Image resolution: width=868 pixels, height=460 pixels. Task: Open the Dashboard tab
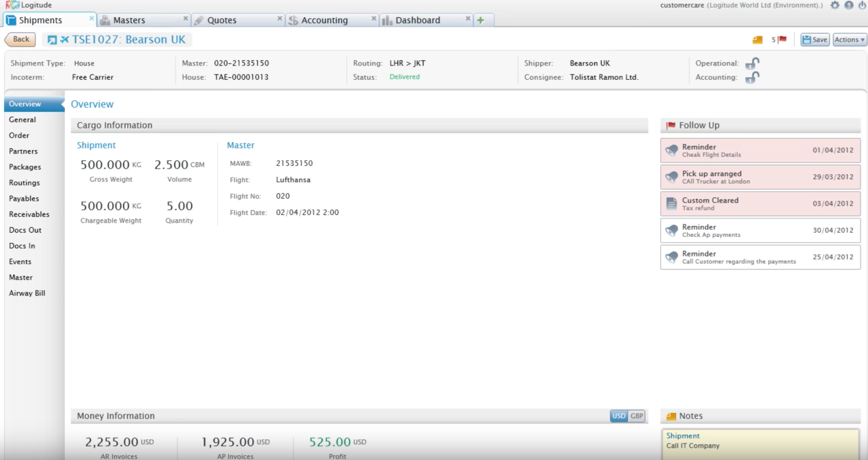tap(419, 20)
